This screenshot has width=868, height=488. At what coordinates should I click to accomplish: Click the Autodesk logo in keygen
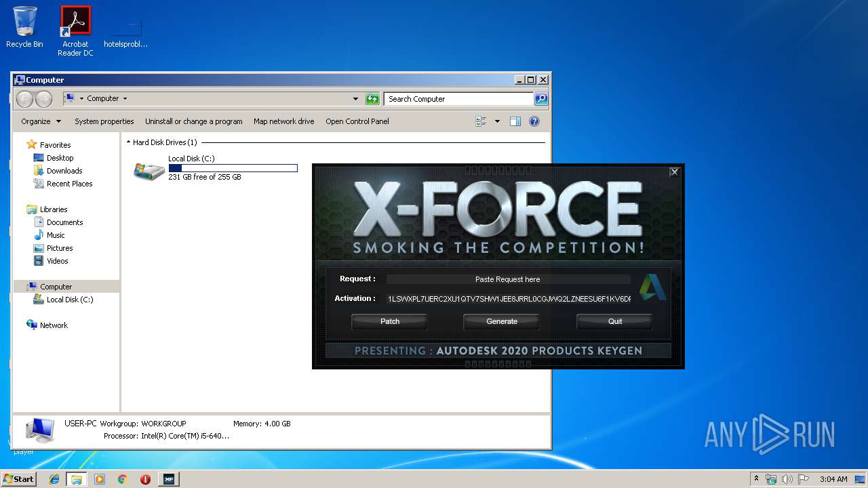pyautogui.click(x=652, y=287)
